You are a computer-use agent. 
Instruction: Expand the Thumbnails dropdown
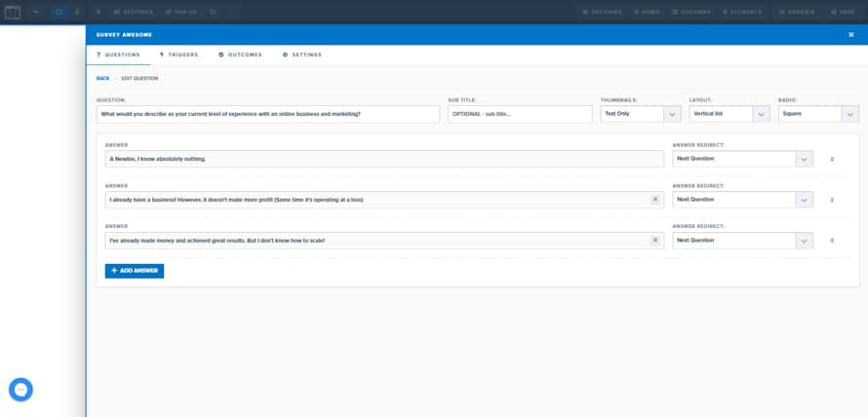point(672,114)
